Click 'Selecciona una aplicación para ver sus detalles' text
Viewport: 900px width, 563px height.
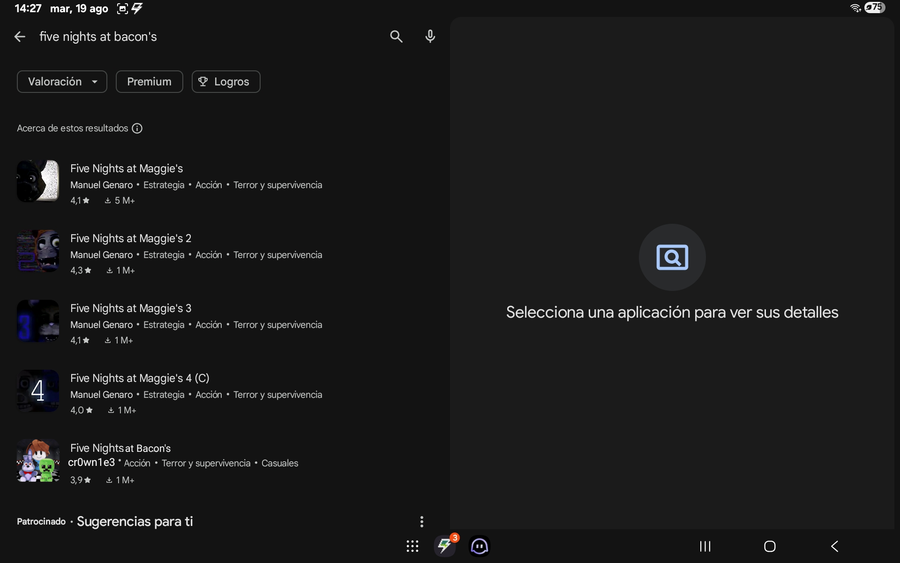coord(672,312)
